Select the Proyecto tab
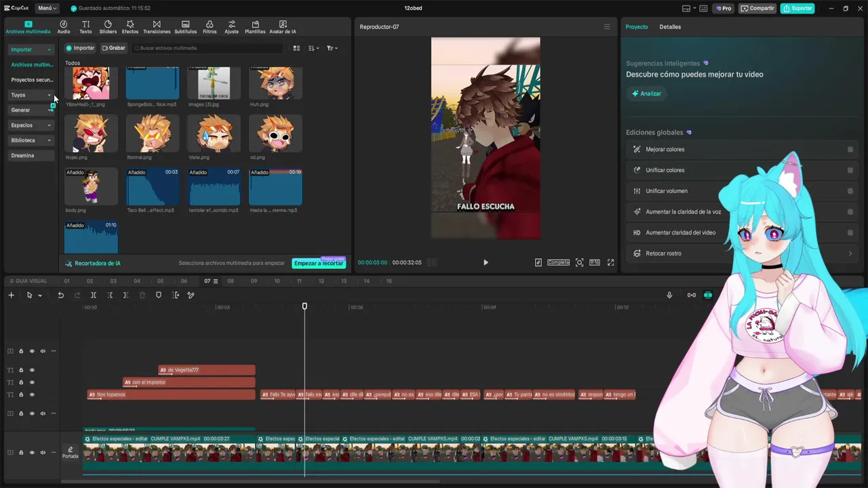Screen dimensions: 868x488 637,27
